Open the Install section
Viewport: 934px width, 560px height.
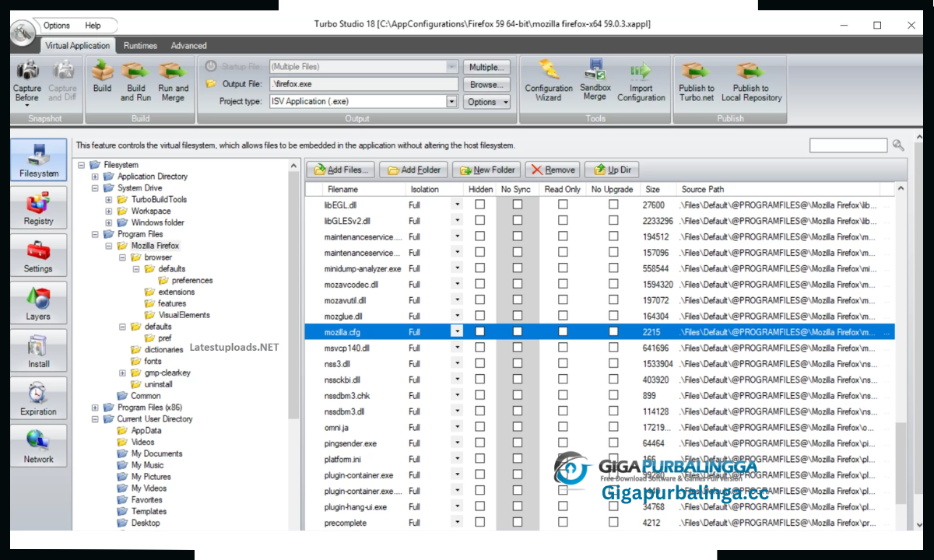tap(39, 352)
